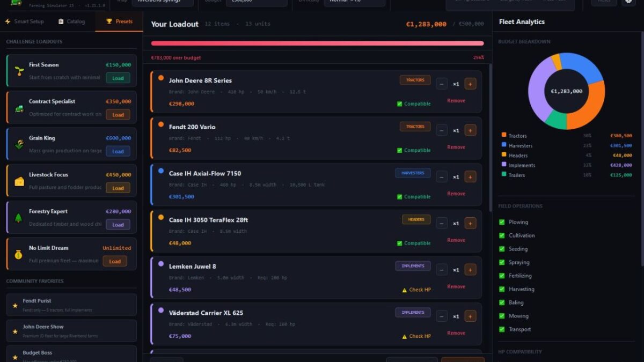This screenshot has height=362, width=644.
Task: Click the star icon beside John Deere Show
Action: pyautogui.click(x=15, y=331)
